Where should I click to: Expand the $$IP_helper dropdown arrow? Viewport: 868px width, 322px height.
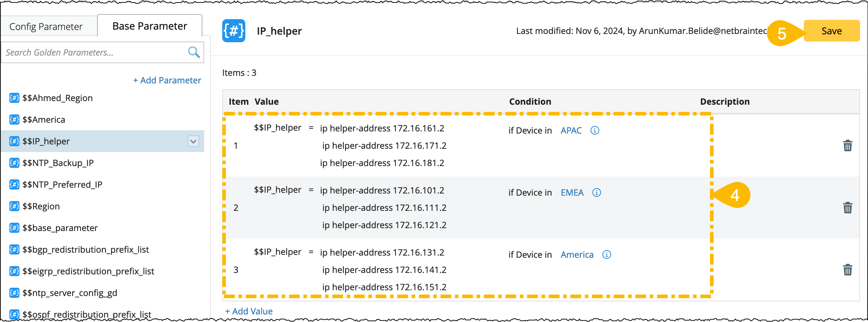click(193, 141)
